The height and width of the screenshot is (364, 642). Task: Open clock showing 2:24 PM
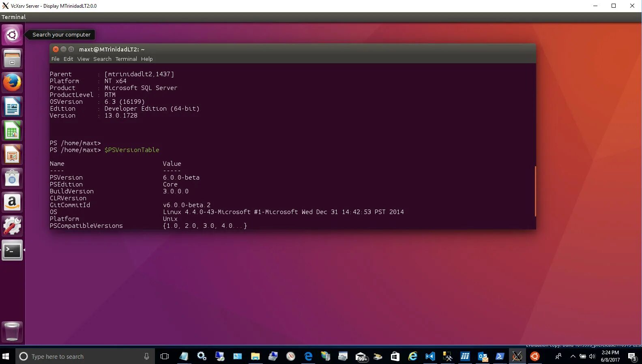tap(610, 356)
